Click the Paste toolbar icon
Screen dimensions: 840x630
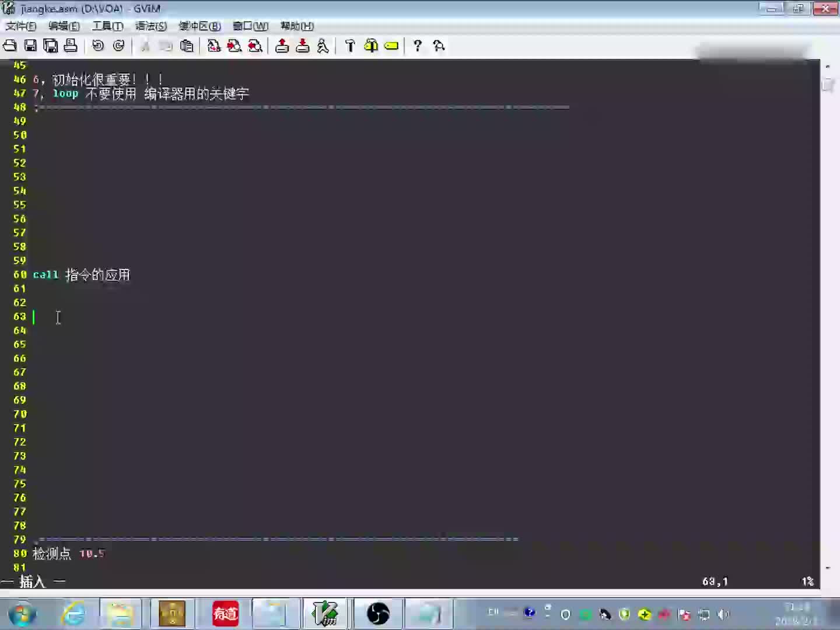pos(187,45)
